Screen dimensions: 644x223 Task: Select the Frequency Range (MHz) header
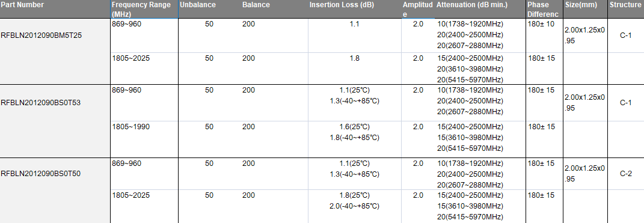(x=144, y=9)
